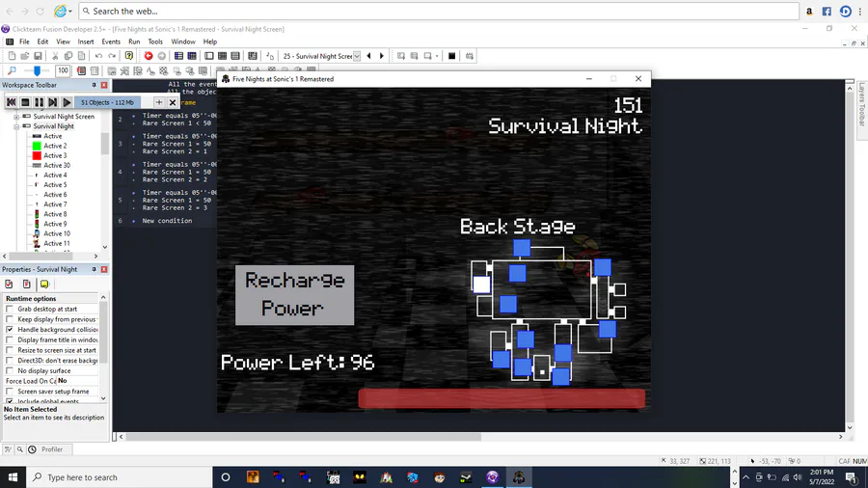Expand the Survival Night Screen tree node
Screen dimensions: 868x488
point(16,117)
